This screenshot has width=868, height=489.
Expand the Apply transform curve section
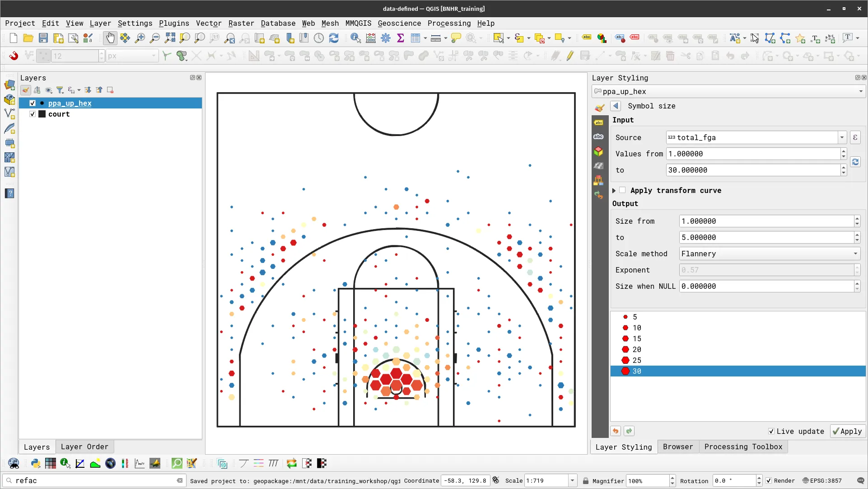tap(614, 190)
